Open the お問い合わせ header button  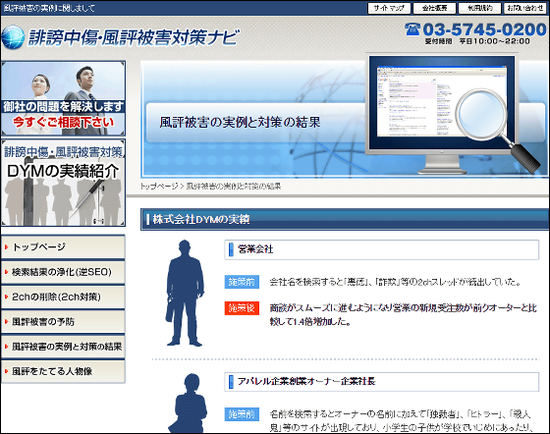(x=525, y=8)
